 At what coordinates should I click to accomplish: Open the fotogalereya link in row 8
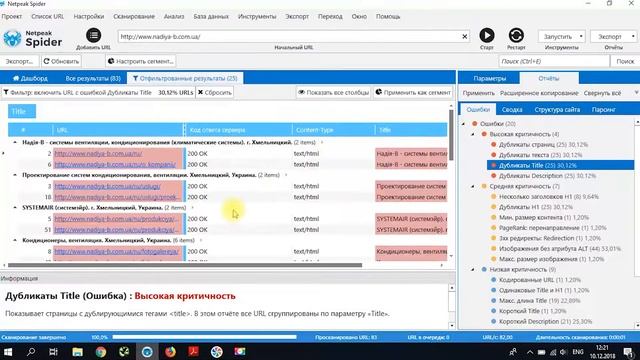(116, 251)
